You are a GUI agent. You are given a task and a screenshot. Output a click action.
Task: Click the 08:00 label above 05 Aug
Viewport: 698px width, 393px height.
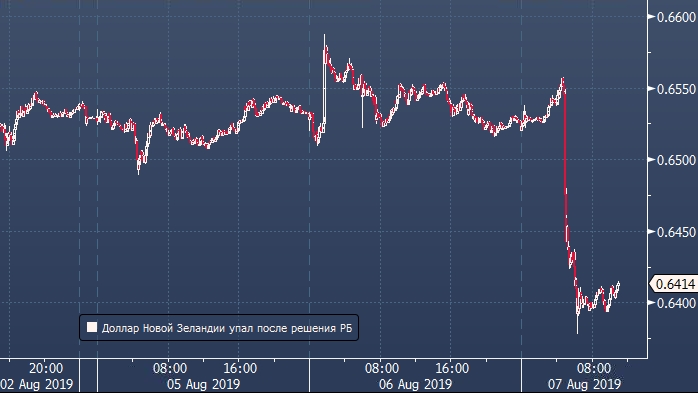click(170, 369)
